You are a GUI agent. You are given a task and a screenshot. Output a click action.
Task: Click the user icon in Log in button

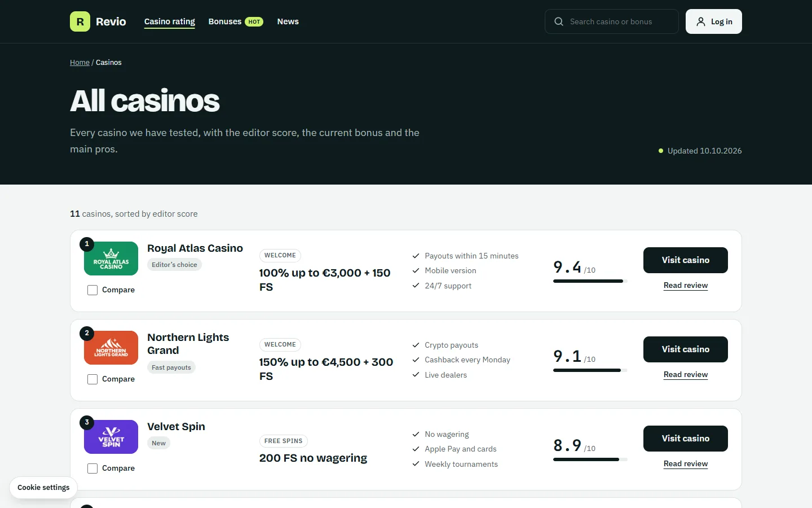point(701,21)
